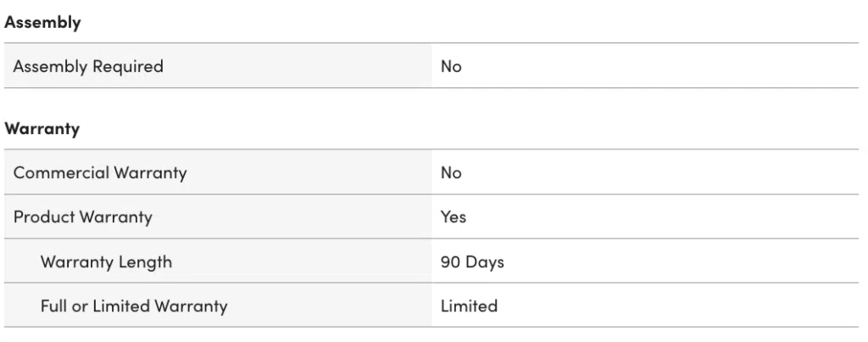
Task: Click the Assembly section heading
Action: 42,23
